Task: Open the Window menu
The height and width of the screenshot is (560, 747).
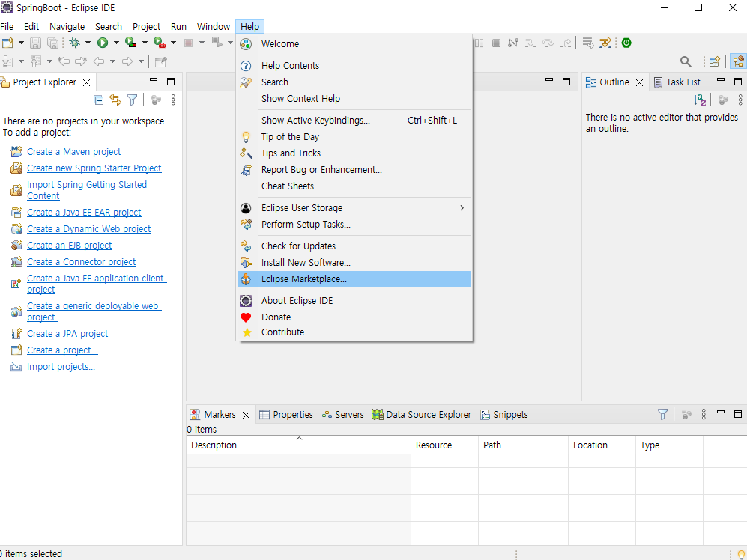Action: 214,27
